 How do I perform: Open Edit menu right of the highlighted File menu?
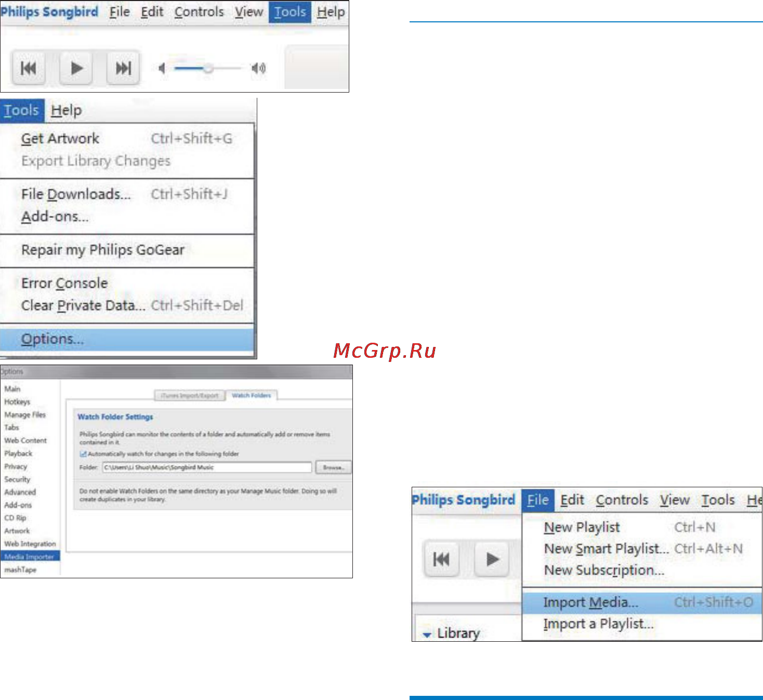coord(572,500)
